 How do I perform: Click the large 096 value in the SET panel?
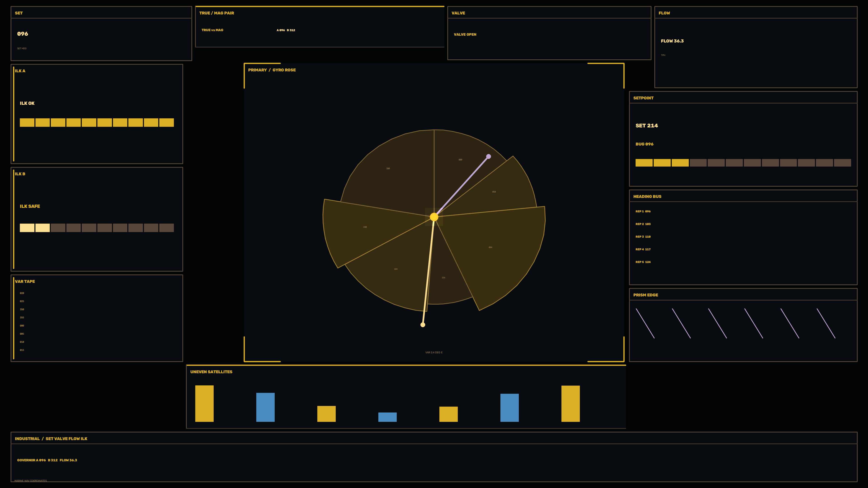coord(23,34)
